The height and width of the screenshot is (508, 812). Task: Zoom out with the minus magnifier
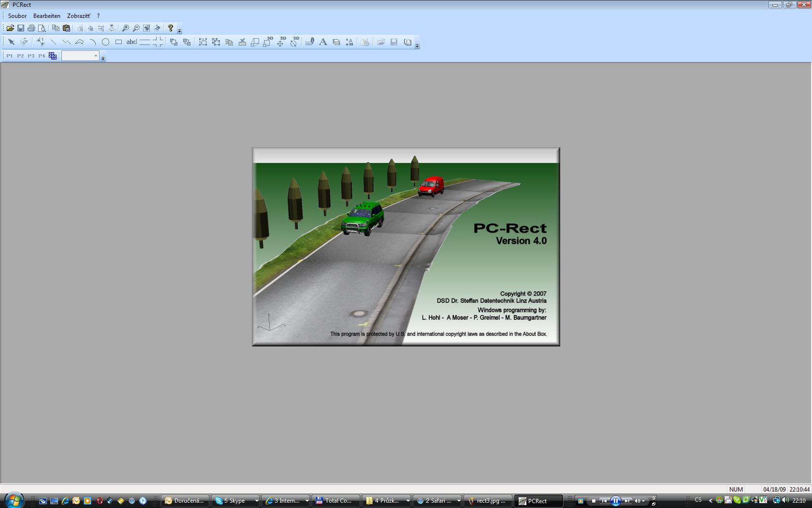(x=136, y=28)
